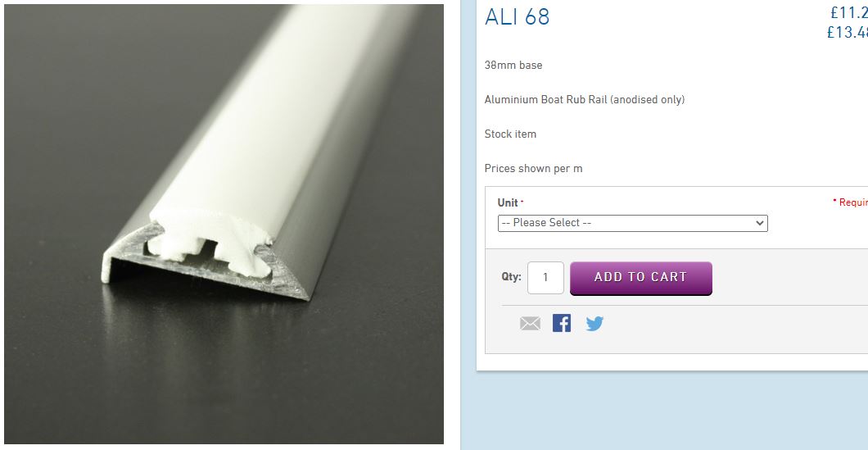Open the Unit "Please Select" dropdown
Image resolution: width=868 pixels, height=450 pixels.
pyautogui.click(x=633, y=223)
